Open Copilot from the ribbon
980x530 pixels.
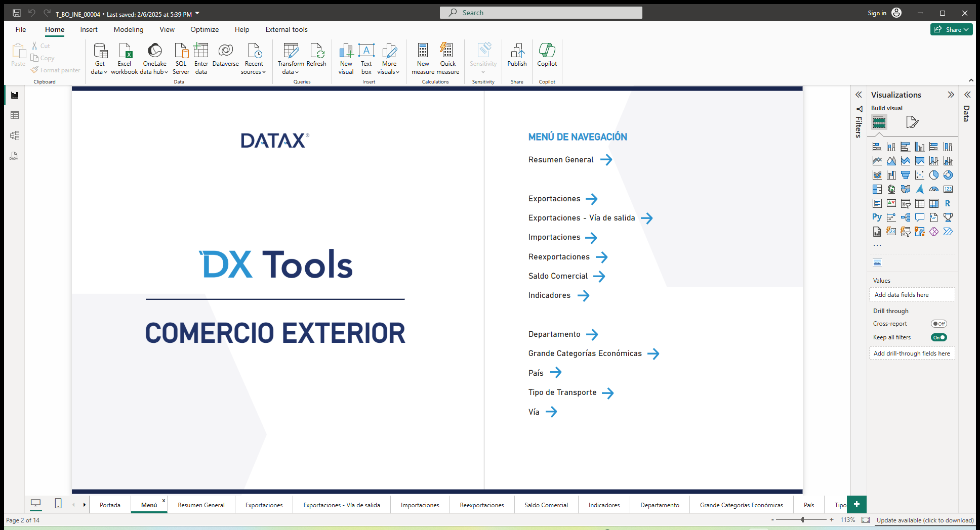pos(547,57)
